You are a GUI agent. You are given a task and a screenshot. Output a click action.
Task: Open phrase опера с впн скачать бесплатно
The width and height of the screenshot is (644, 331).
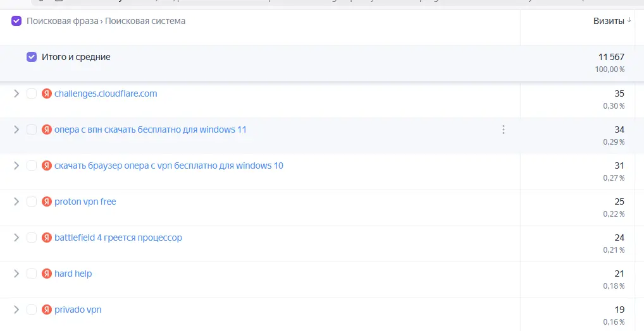click(x=151, y=129)
